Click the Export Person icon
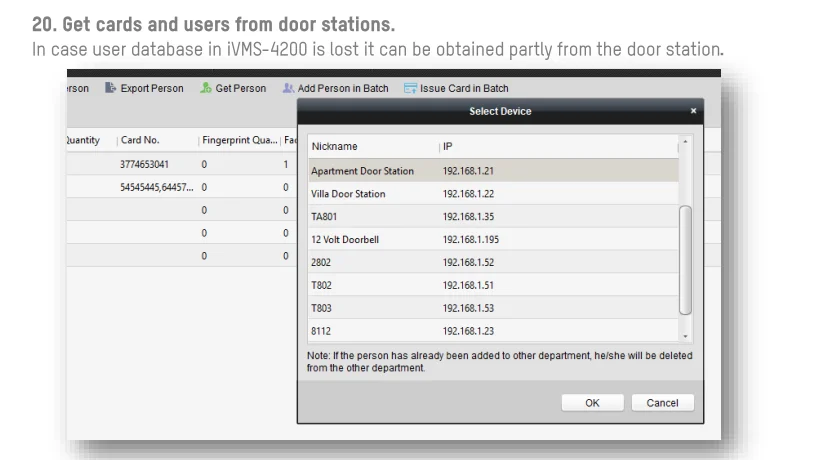Viewport: 836px width, 460px height. (110, 88)
